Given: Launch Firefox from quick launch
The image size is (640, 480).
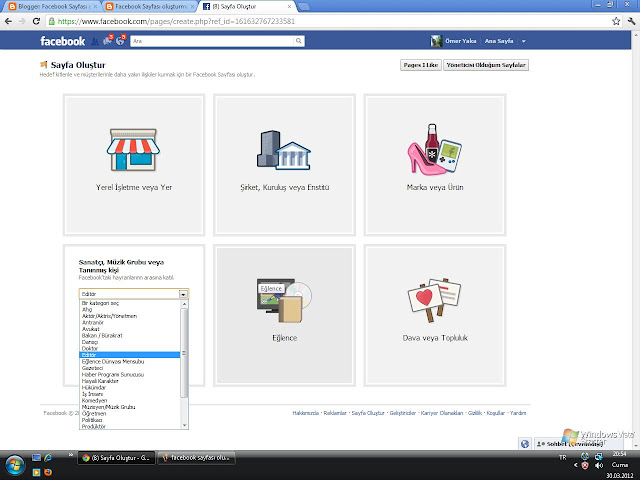Looking at the screenshot, I should click(48, 472).
